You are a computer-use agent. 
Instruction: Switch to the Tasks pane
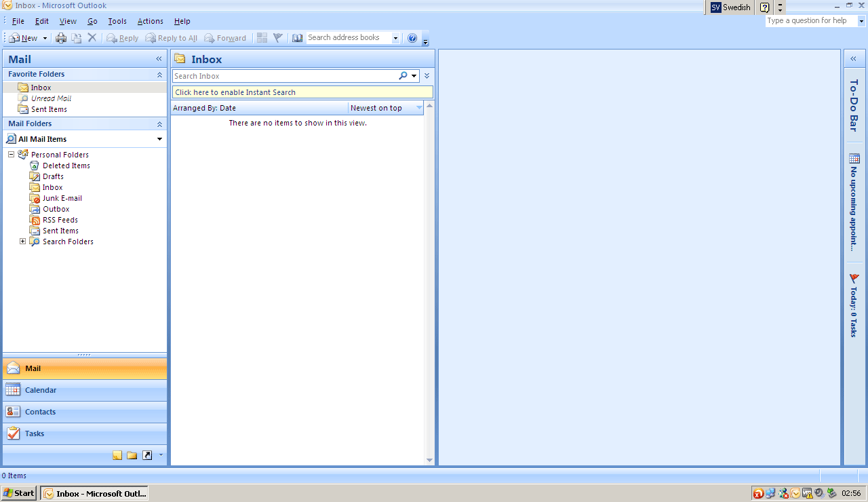(85, 433)
